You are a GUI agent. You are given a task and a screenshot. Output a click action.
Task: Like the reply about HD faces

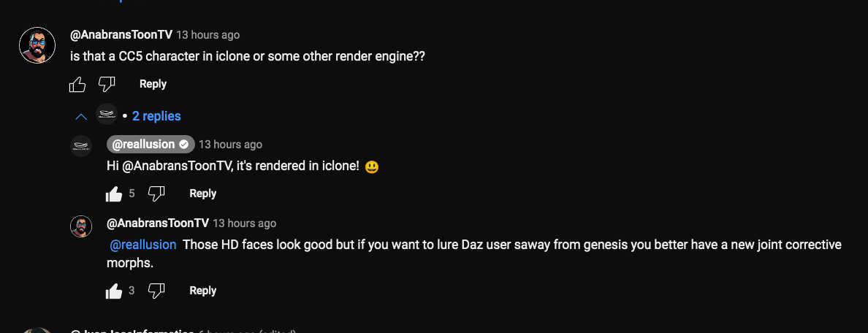pyautogui.click(x=113, y=291)
